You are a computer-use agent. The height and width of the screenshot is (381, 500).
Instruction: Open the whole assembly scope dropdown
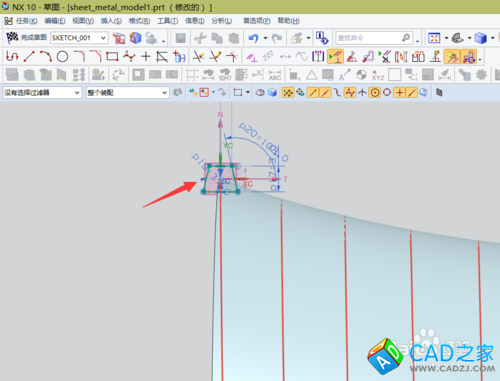[127, 92]
